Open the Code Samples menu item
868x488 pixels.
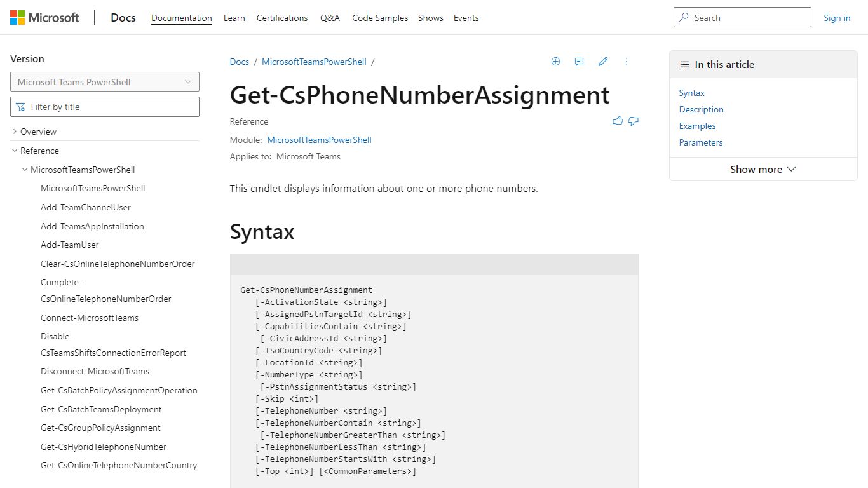click(380, 18)
